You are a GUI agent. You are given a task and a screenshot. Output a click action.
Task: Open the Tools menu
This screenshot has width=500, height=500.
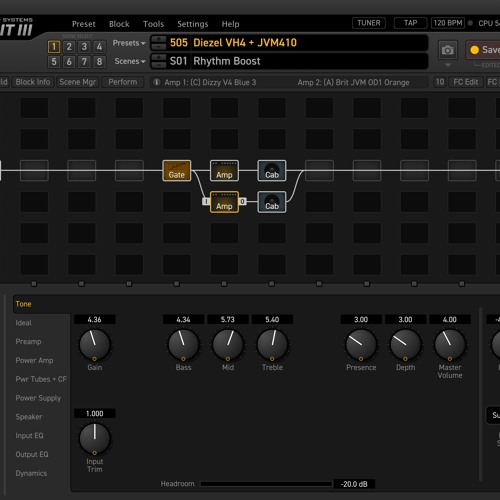pyautogui.click(x=153, y=24)
